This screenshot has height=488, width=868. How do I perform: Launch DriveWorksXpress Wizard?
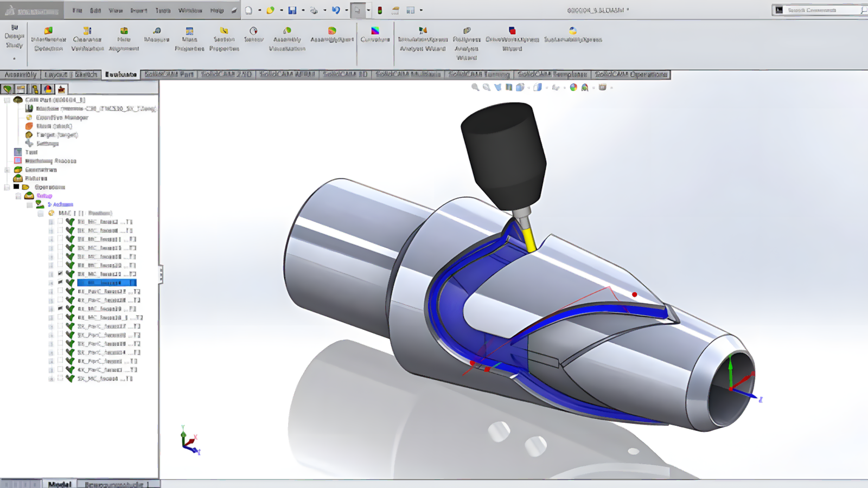(x=512, y=39)
